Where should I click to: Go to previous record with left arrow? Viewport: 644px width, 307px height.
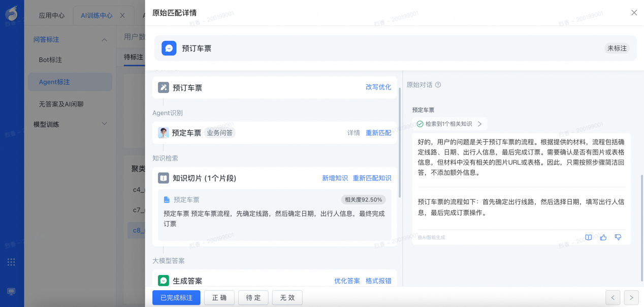[613, 298]
